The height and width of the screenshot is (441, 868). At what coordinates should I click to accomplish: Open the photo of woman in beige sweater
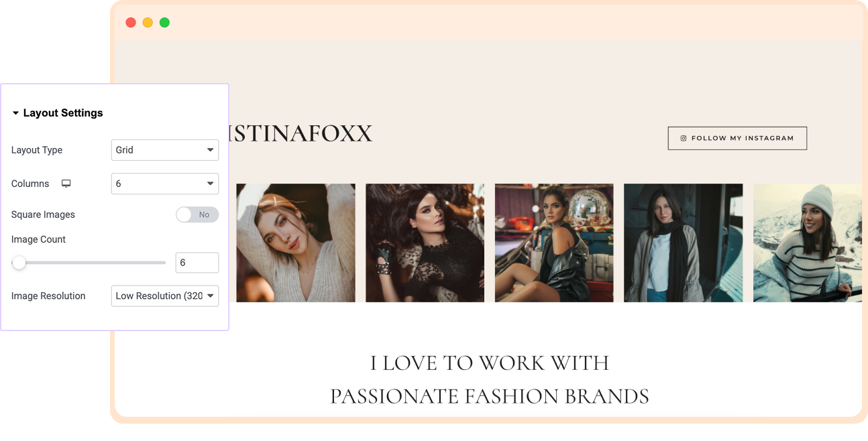[x=296, y=243]
